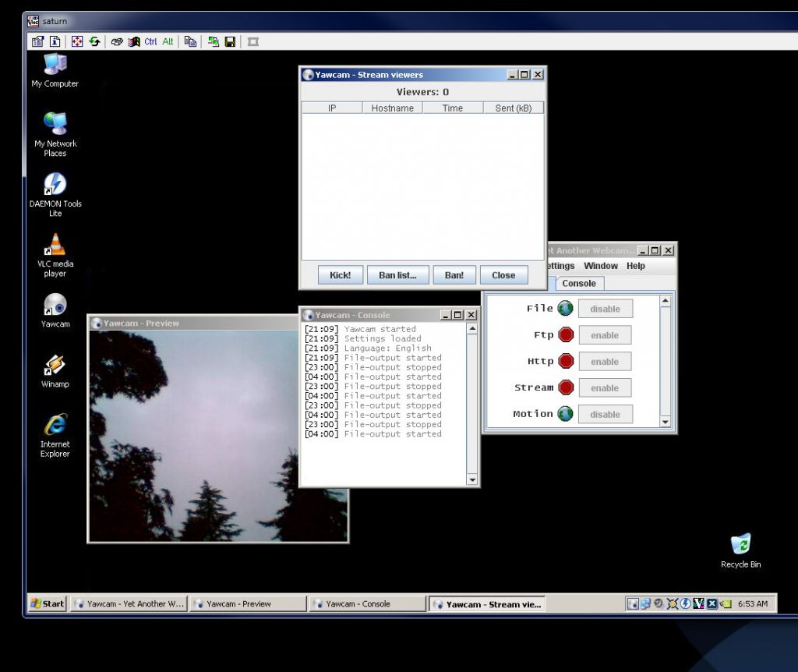
Task: Enable Http output in Yawcam
Action: pos(605,362)
